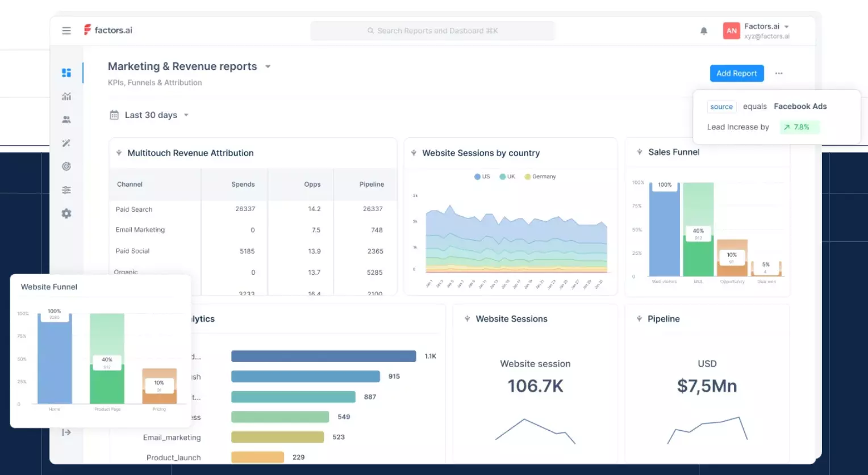Open Settings via the gear icon
Screen dimensions: 868x475
pyautogui.click(x=66, y=213)
